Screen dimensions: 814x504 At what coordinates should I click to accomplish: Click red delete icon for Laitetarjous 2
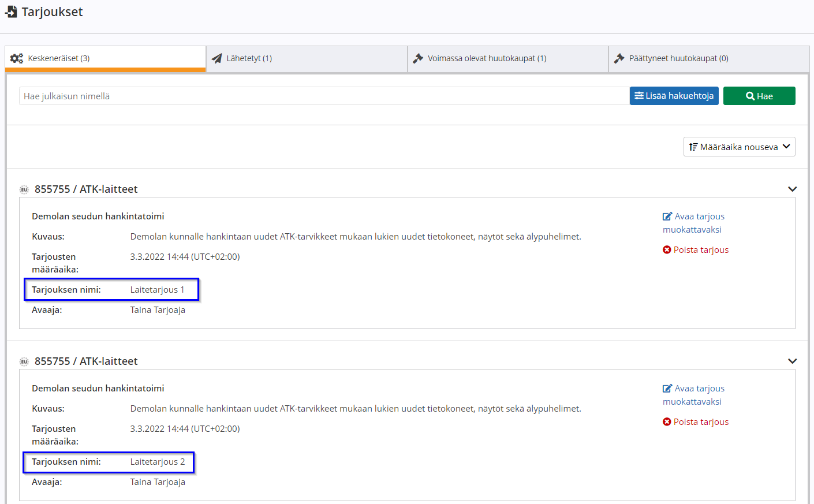pyautogui.click(x=667, y=422)
